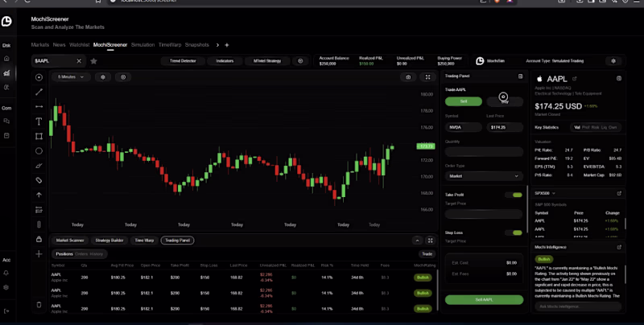Click the Trend Detector button
This screenshot has width=644, height=325.
(183, 60)
